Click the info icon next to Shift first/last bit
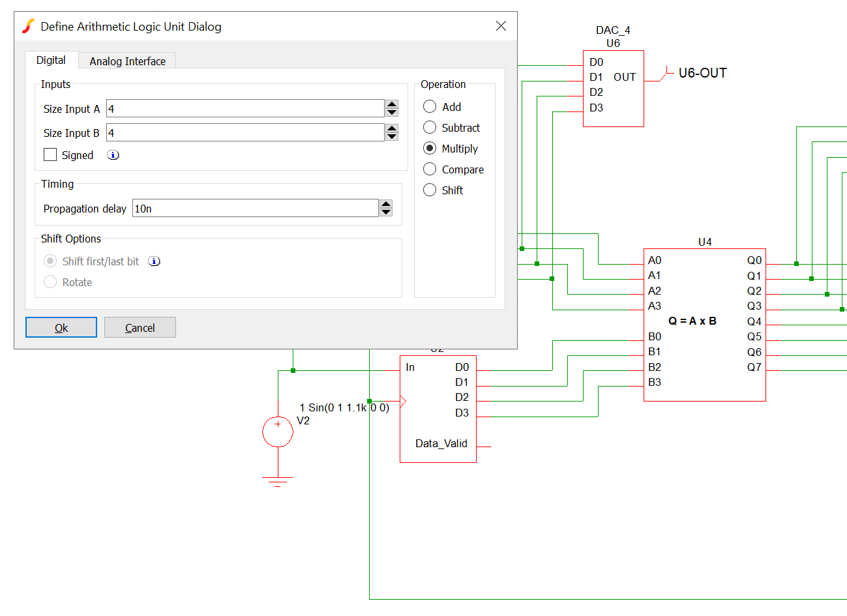The image size is (847, 616). 154,261
